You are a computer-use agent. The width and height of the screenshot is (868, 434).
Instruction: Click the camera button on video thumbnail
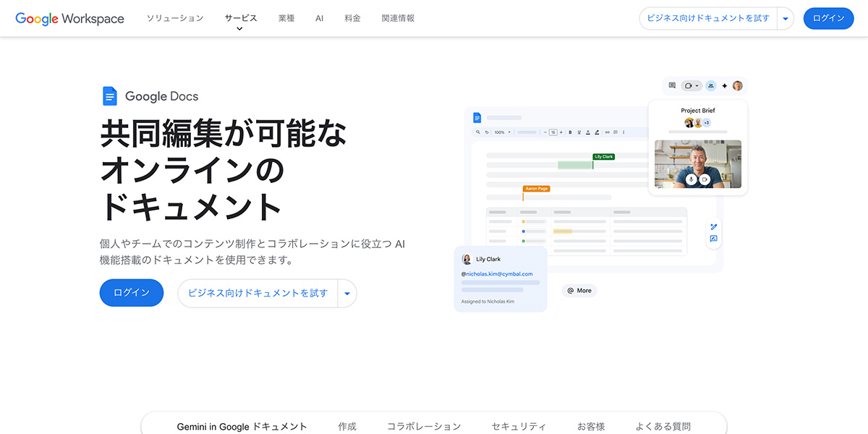tap(705, 179)
